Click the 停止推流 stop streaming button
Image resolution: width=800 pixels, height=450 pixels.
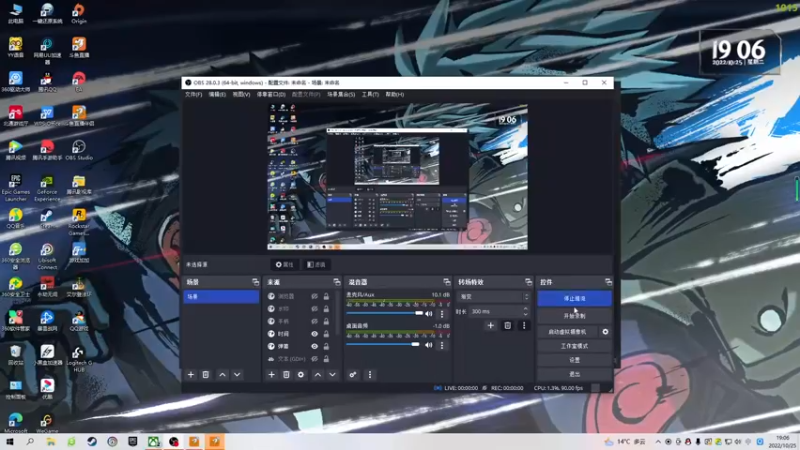click(574, 298)
